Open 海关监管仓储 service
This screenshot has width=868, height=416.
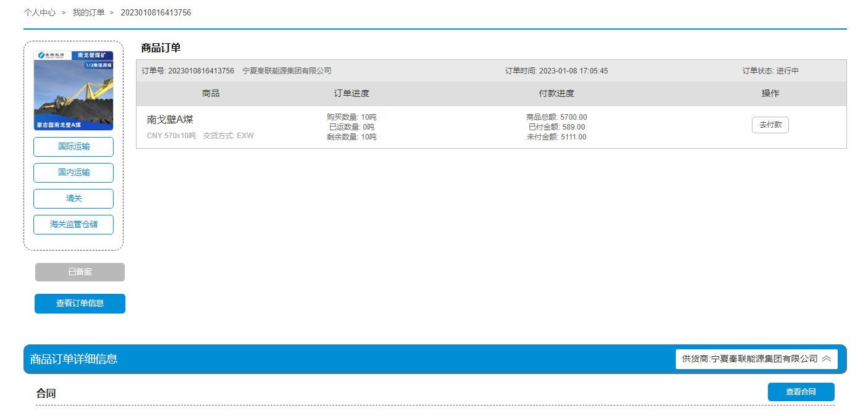click(74, 225)
